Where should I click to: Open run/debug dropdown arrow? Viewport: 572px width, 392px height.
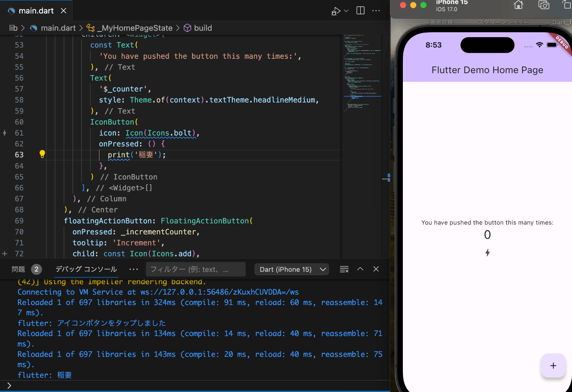(x=346, y=11)
